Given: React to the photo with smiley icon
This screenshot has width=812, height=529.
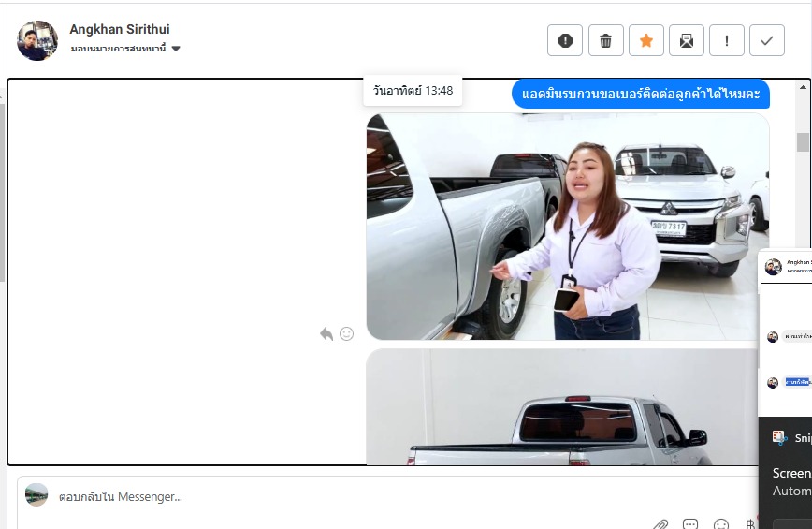Looking at the screenshot, I should (346, 333).
